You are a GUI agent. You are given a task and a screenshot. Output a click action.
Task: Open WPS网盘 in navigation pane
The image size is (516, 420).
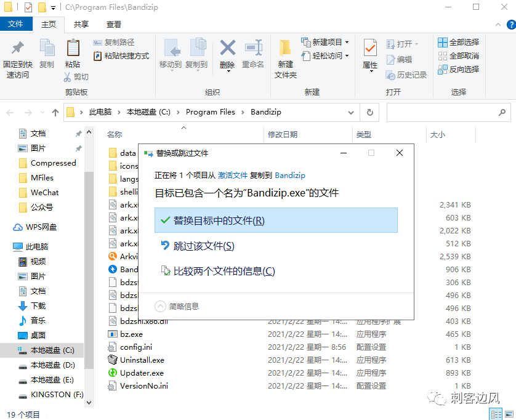point(35,227)
